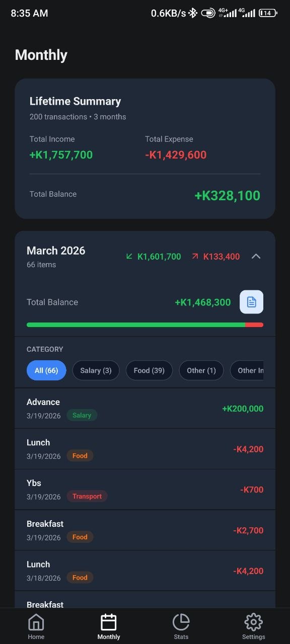290x644 pixels.
Task: Toggle the Food (39) category filter
Action: (x=149, y=370)
